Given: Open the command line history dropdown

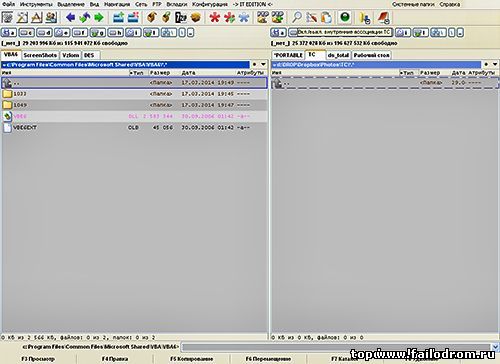Looking at the screenshot, I should (x=495, y=347).
